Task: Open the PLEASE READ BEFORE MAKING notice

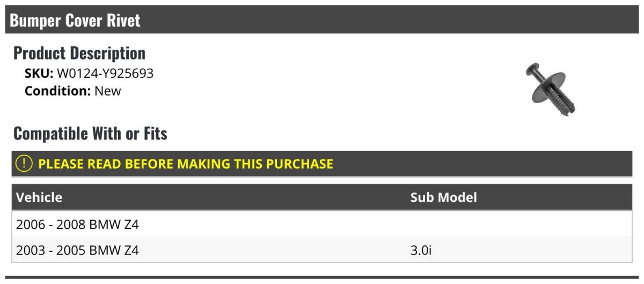Action: click(185, 164)
